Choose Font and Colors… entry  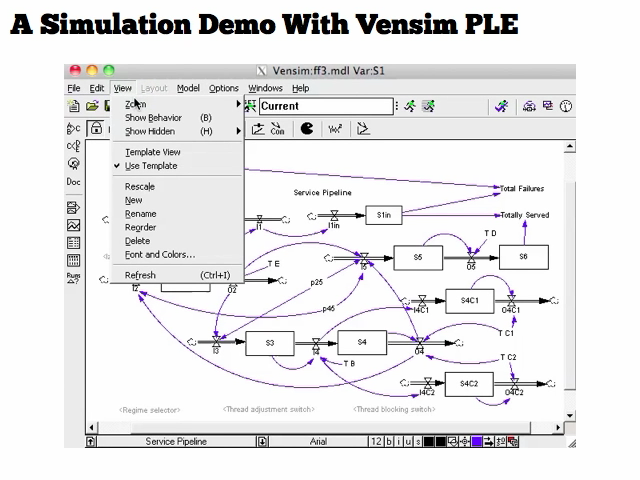[178, 255]
